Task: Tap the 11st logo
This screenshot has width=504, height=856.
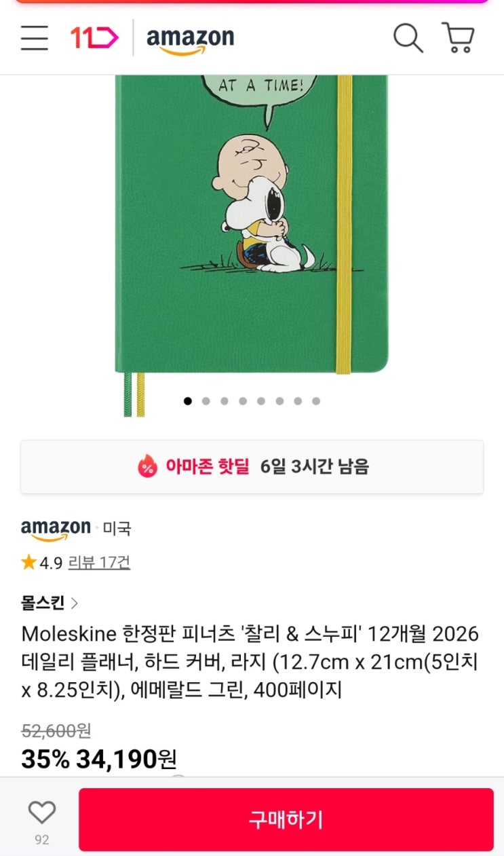Action: click(94, 38)
